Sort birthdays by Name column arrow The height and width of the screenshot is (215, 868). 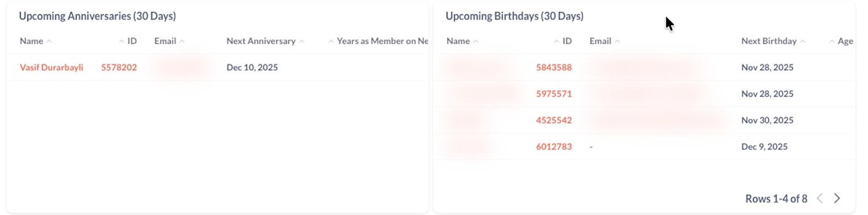pos(476,42)
